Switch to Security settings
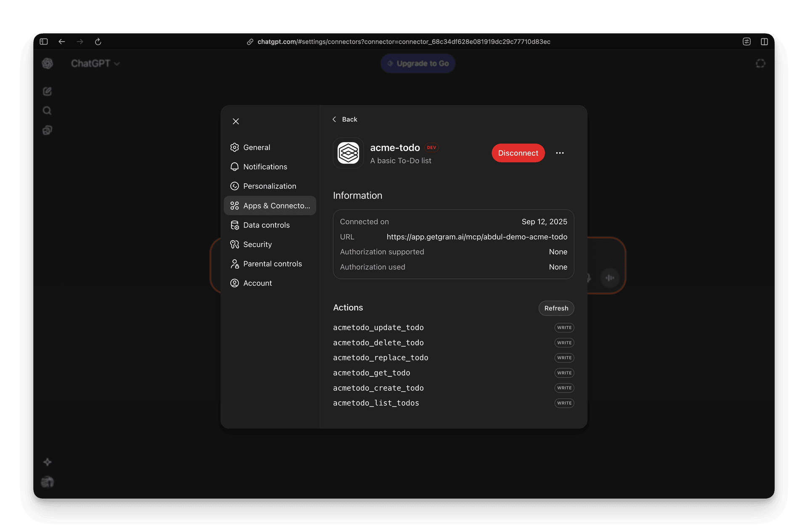This screenshot has width=808, height=532. [257, 244]
